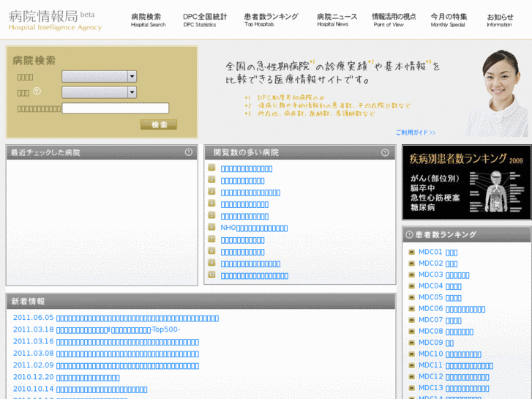The image size is (532, 399).
Task: Open the Hospital News menu item
Action: (337, 20)
